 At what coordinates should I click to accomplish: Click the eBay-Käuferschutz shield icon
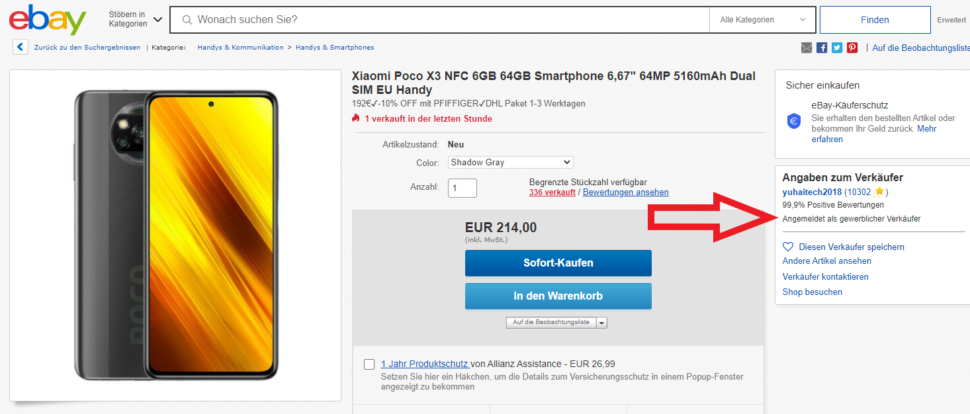794,120
